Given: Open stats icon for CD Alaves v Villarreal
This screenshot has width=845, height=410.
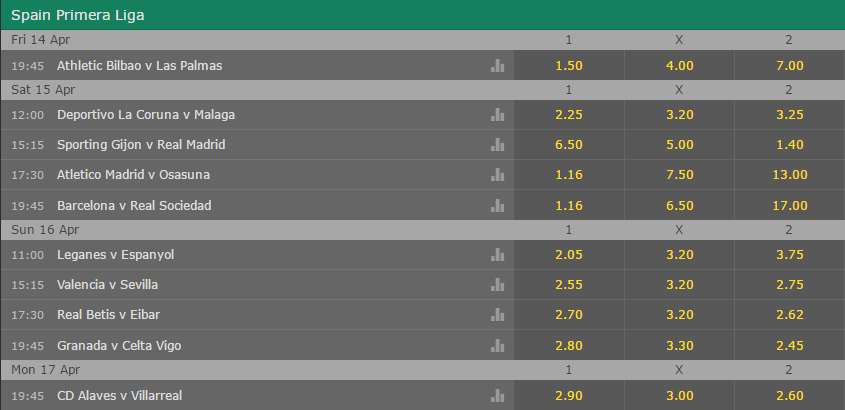Looking at the screenshot, I should [497, 396].
